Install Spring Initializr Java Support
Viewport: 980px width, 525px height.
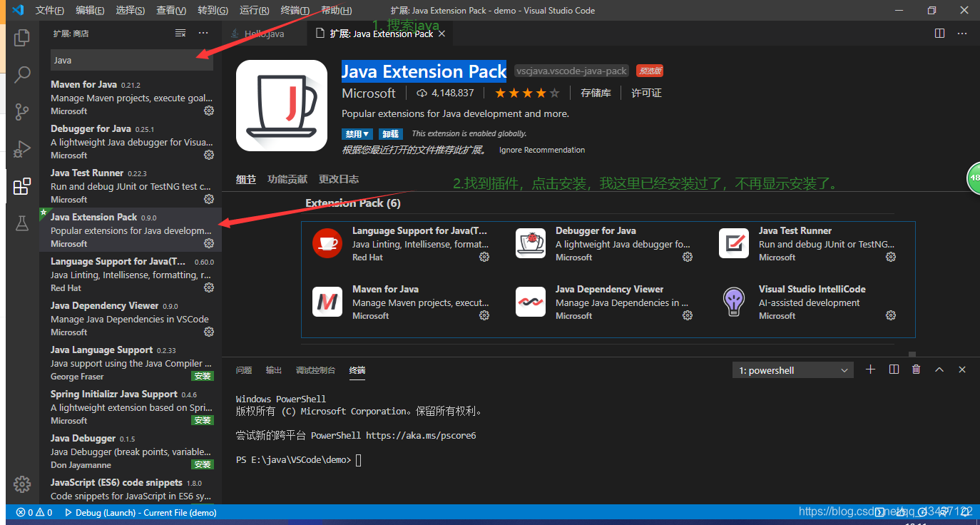203,420
